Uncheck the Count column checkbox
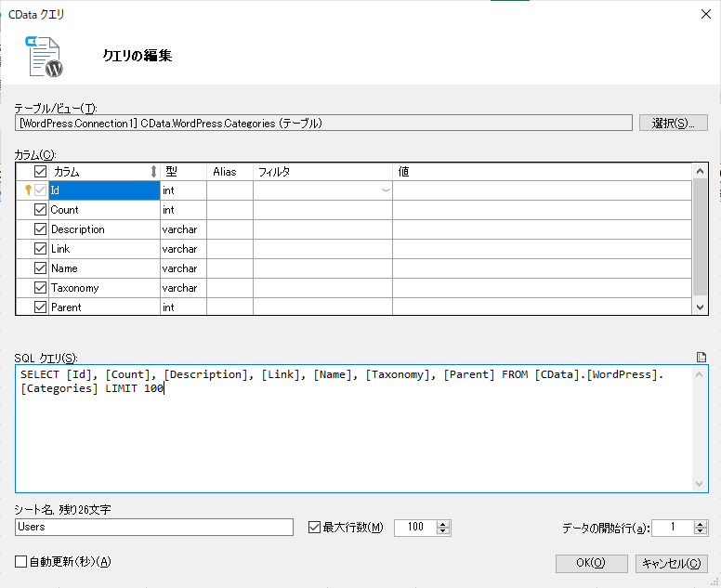 (41, 210)
